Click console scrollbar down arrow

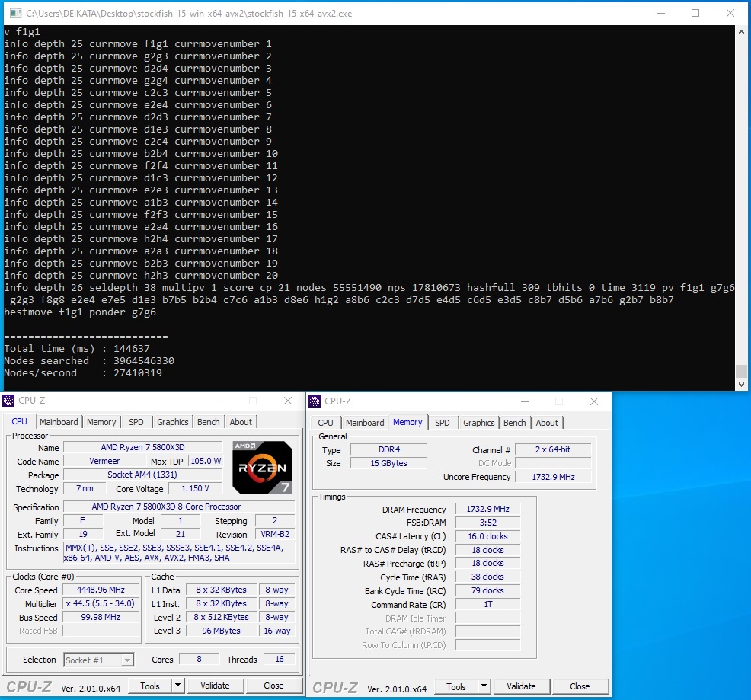[741, 384]
